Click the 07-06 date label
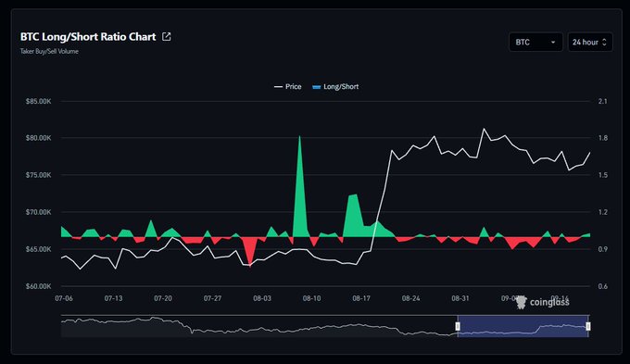 [64, 298]
